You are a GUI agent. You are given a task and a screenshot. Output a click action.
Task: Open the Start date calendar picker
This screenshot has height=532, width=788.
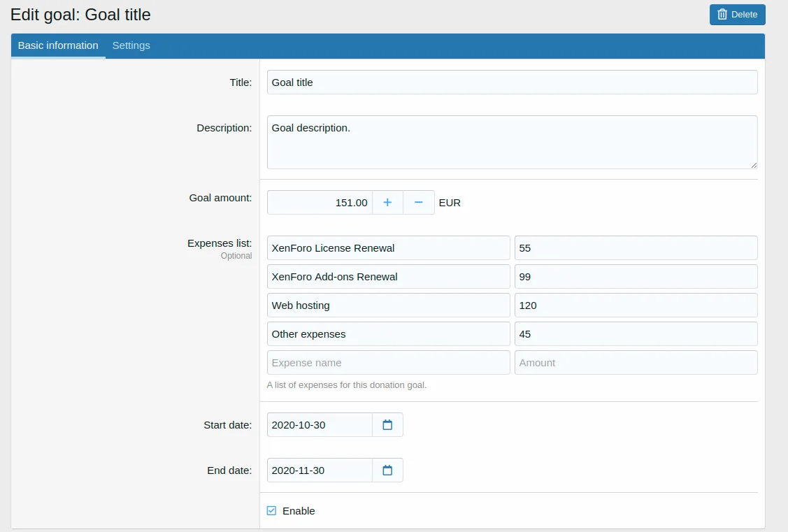pyautogui.click(x=387, y=425)
